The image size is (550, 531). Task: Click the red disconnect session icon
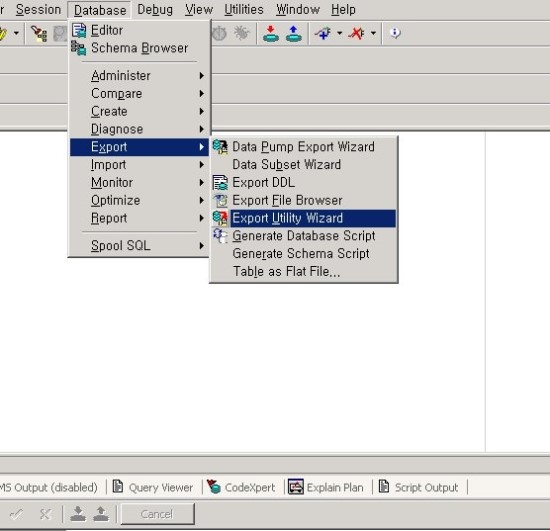click(x=356, y=33)
